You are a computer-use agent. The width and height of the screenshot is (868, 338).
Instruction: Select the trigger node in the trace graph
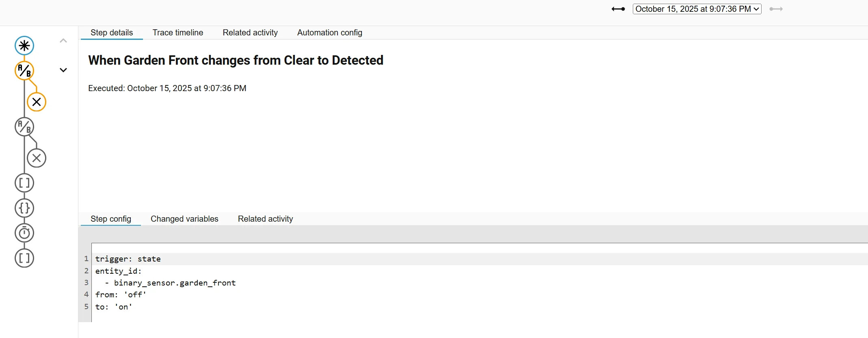click(24, 46)
